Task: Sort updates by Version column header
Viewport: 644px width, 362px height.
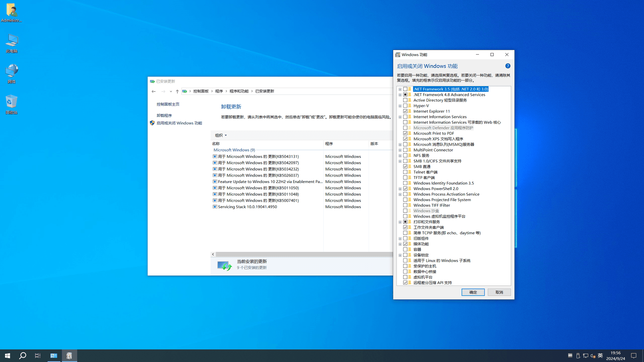Action: (x=381, y=144)
